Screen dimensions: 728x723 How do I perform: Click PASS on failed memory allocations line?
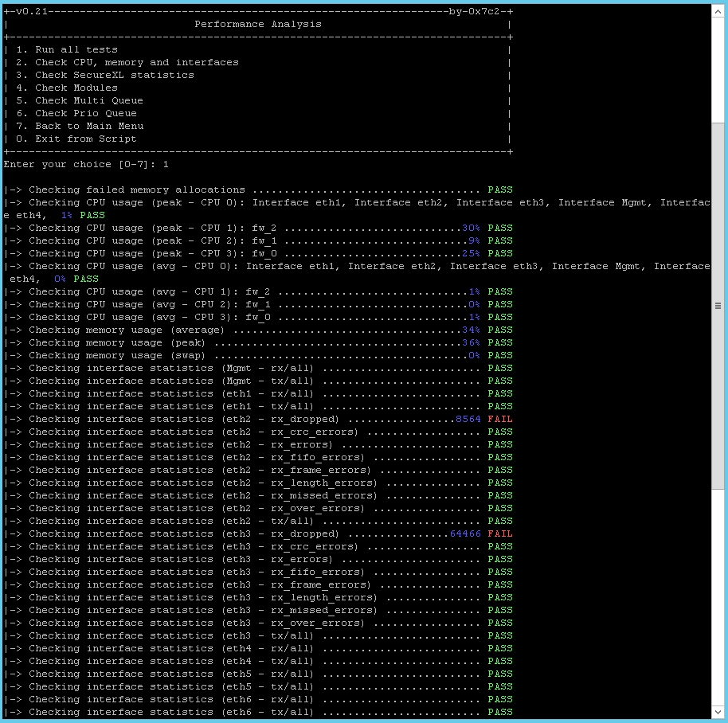(x=500, y=190)
